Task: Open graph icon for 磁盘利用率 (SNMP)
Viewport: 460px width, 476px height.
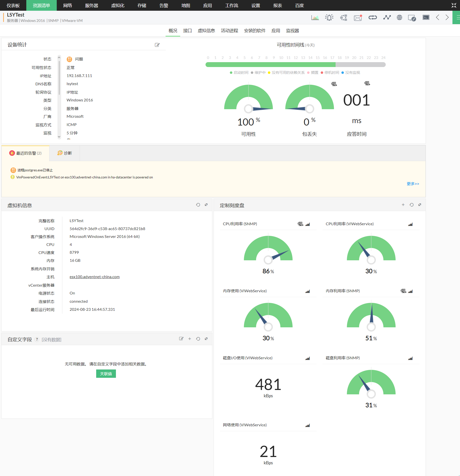Action: tap(410, 358)
